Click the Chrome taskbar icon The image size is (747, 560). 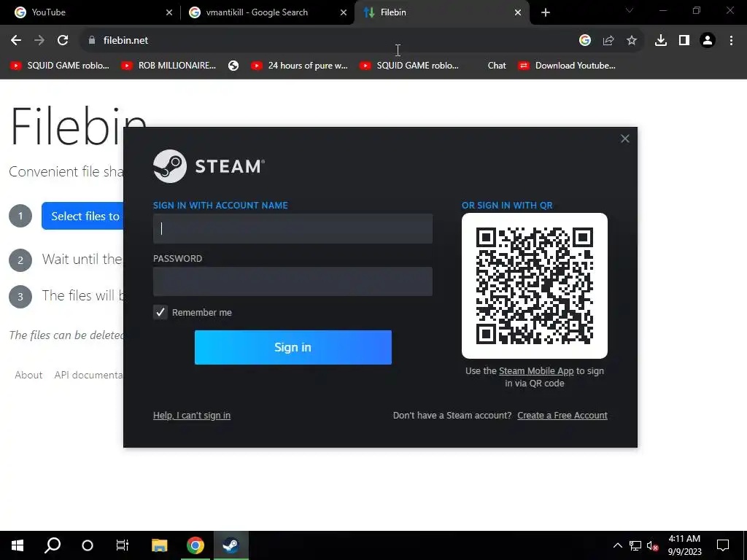[196, 545]
